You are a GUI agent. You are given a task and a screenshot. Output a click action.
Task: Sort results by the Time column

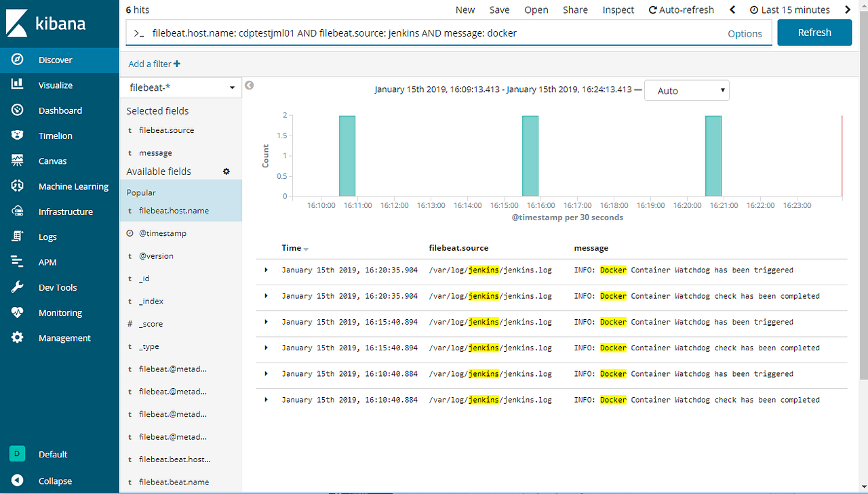tap(294, 248)
